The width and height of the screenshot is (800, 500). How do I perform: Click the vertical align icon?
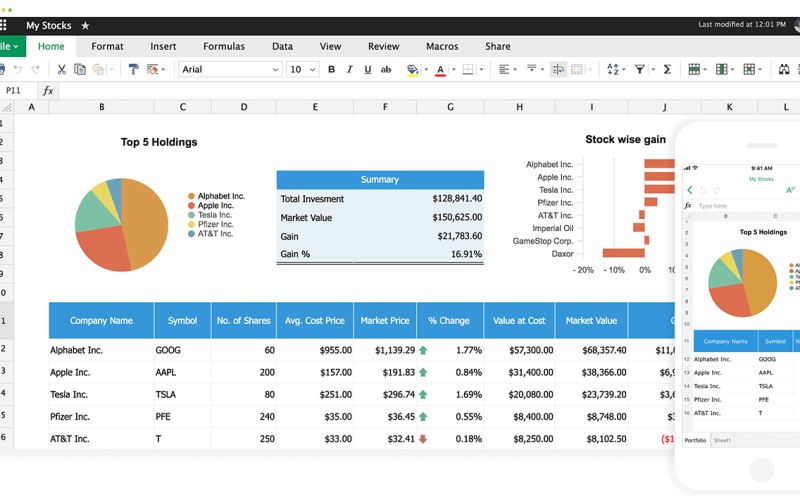pos(532,69)
